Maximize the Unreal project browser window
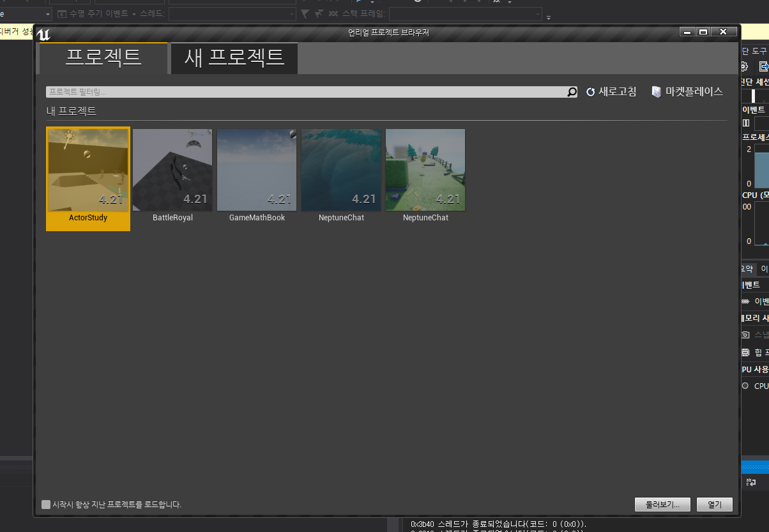 [703, 32]
